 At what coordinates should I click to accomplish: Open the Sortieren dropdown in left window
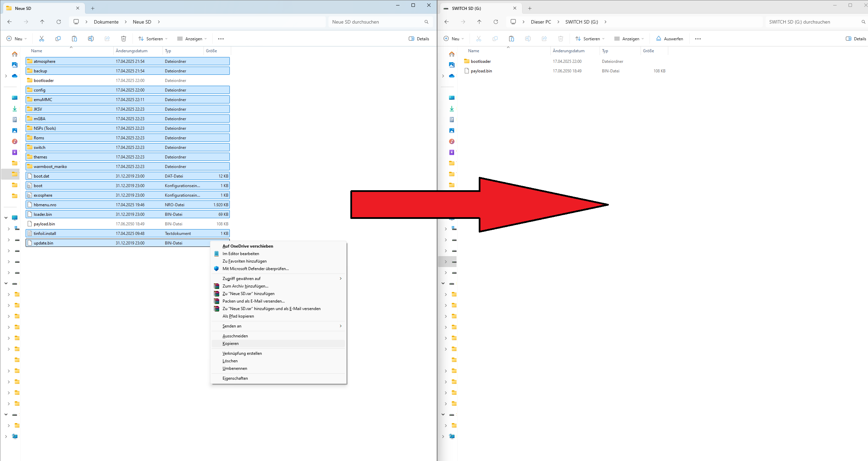pos(153,39)
